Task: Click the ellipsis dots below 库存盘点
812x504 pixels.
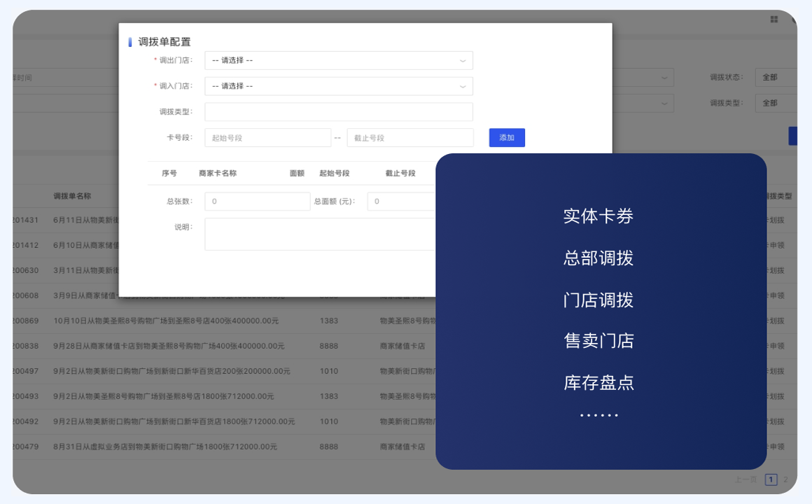Action: (x=598, y=415)
